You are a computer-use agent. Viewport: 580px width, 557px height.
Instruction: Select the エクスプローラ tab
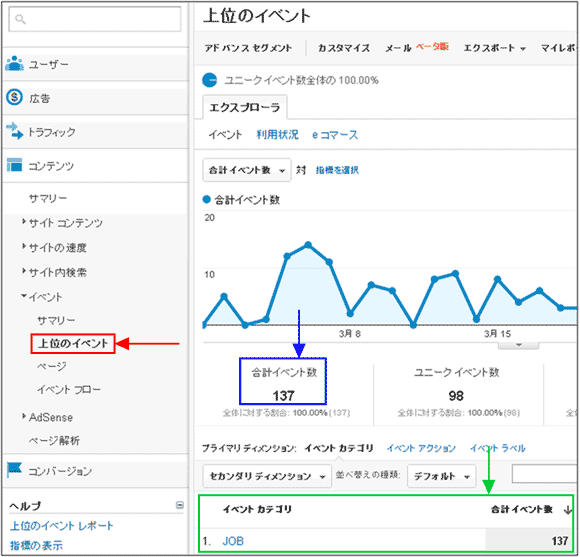click(245, 107)
